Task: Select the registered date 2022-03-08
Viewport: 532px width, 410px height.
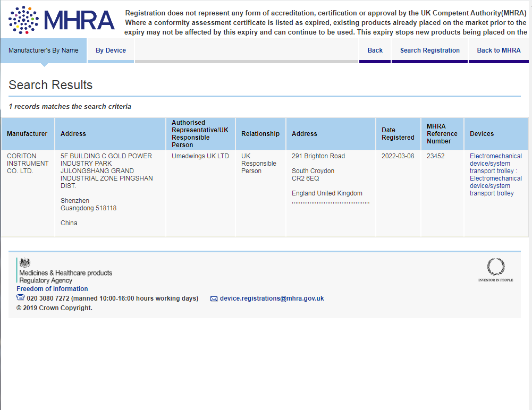Action: tap(398, 156)
